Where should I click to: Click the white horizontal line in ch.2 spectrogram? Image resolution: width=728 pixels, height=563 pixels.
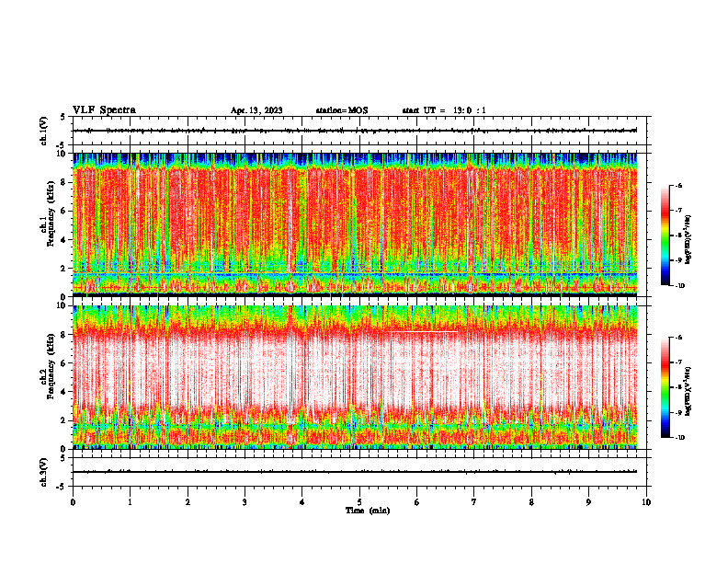[424, 332]
